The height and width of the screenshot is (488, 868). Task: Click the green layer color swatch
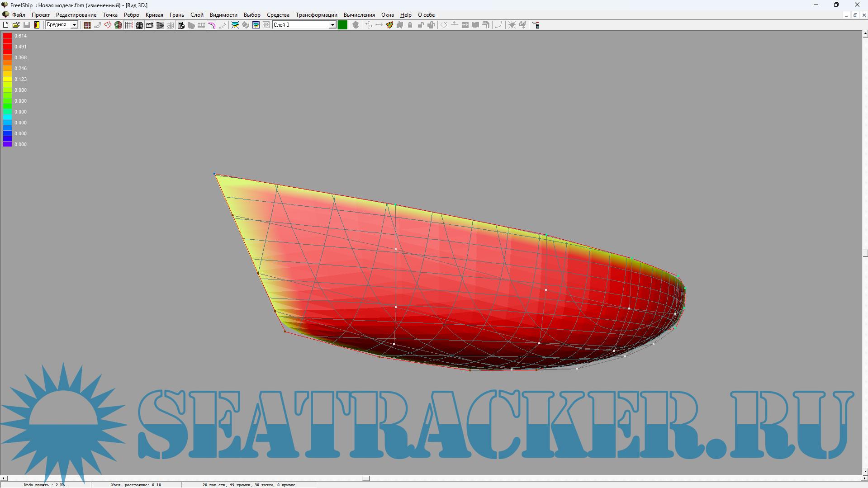point(342,25)
